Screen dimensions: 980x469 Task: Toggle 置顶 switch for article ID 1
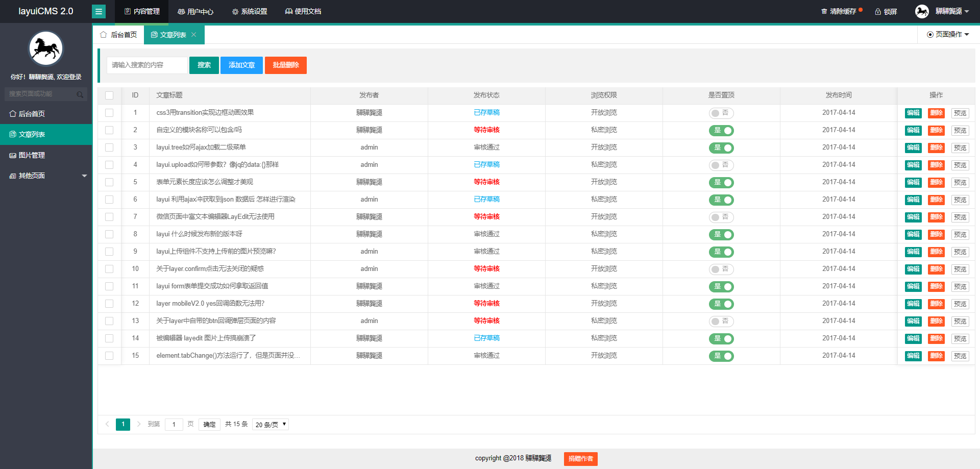pos(721,113)
